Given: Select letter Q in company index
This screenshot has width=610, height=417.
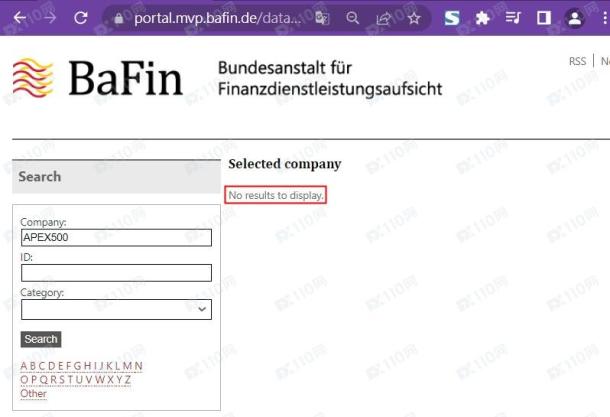Looking at the screenshot, I should click(44, 379).
